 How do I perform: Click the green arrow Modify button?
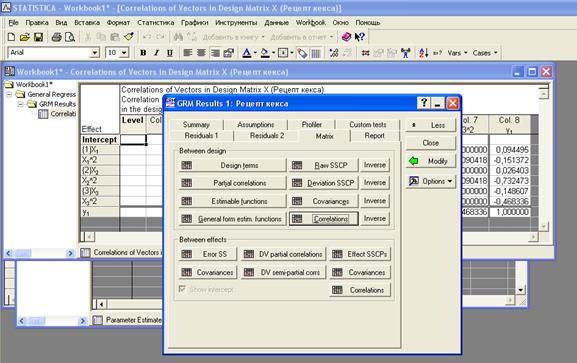point(431,161)
